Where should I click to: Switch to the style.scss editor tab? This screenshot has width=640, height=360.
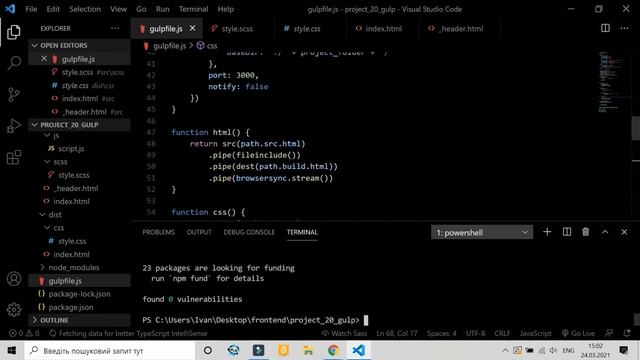click(x=237, y=29)
